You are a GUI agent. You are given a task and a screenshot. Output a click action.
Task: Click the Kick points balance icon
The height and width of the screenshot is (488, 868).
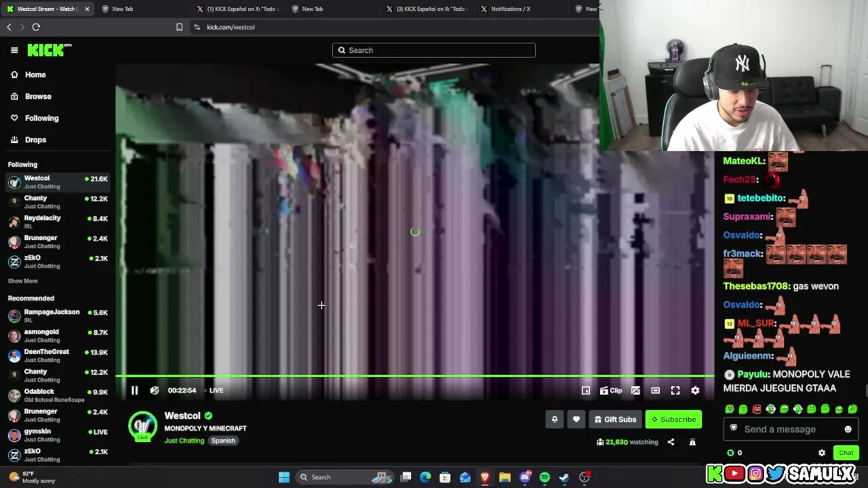pos(730,453)
